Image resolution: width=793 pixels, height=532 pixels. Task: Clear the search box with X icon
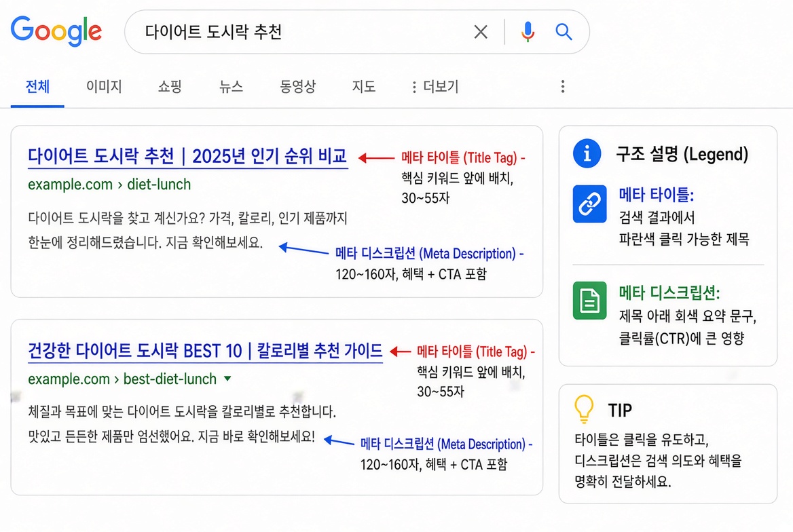[481, 32]
